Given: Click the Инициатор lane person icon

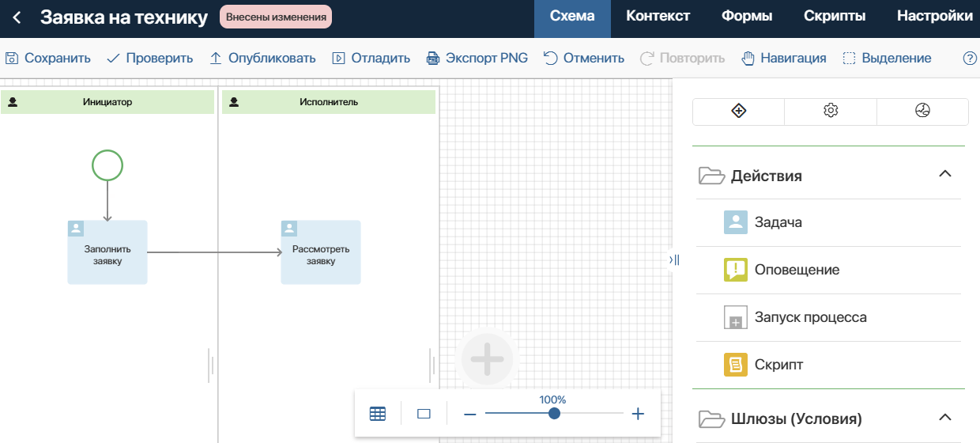Looking at the screenshot, I should (13, 102).
